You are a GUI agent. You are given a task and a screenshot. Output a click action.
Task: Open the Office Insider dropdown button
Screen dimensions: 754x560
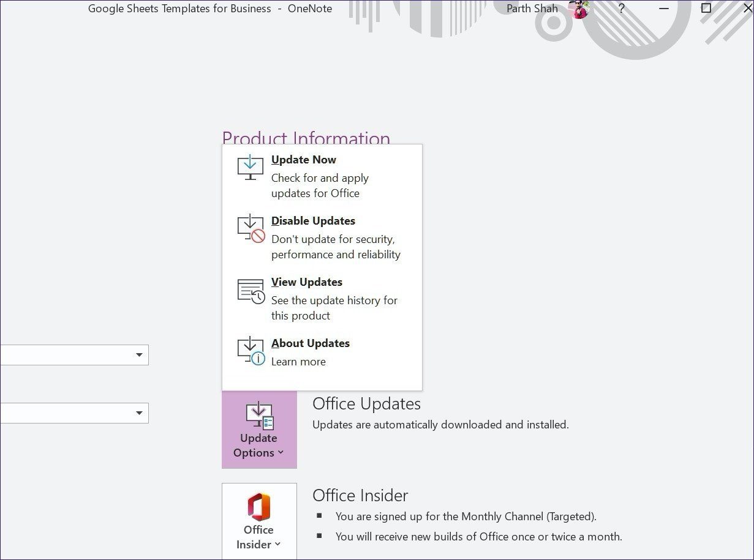[x=259, y=521]
